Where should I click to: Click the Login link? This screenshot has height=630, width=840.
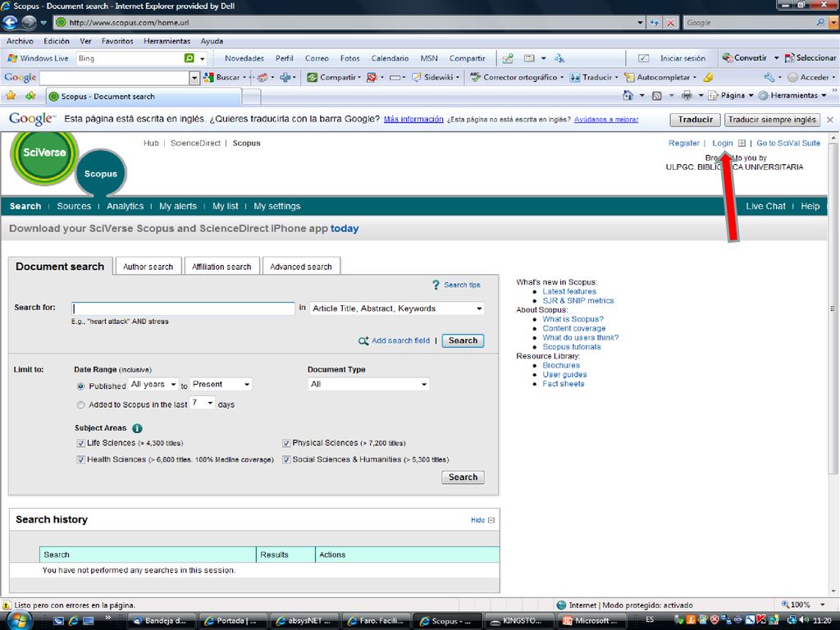[722, 143]
